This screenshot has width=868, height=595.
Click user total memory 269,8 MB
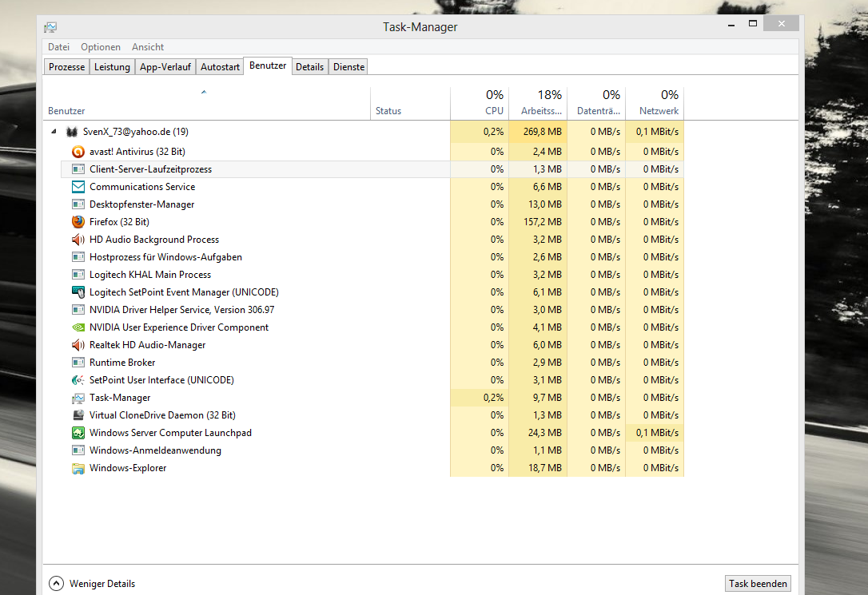pyautogui.click(x=543, y=132)
